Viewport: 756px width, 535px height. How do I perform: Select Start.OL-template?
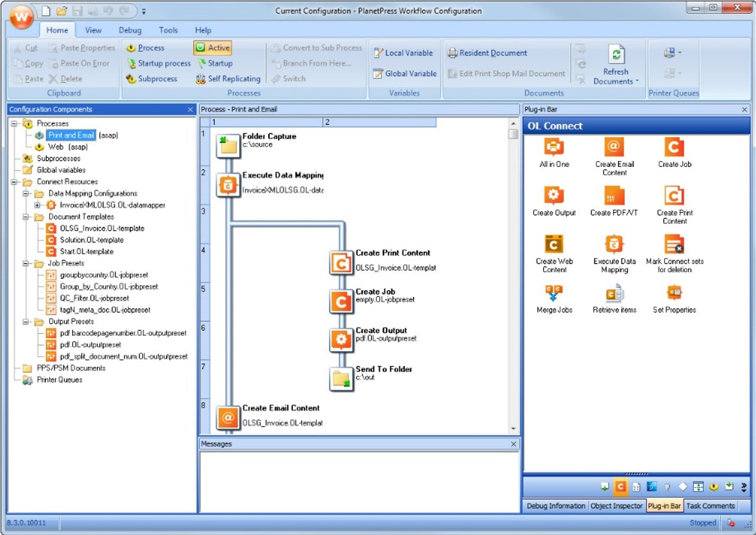click(x=87, y=251)
